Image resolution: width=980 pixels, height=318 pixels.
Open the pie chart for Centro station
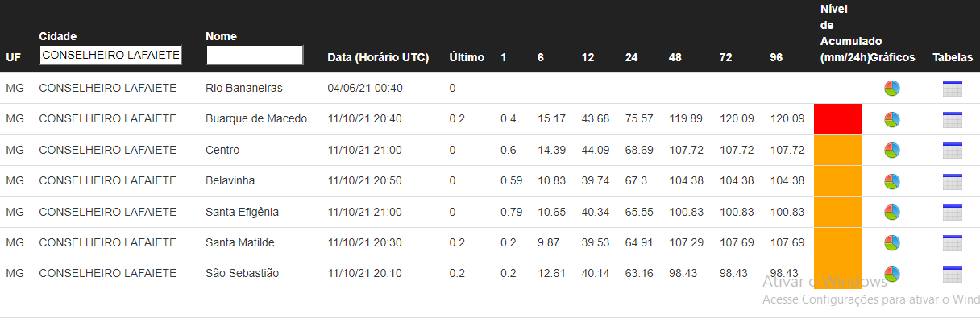[892, 150]
